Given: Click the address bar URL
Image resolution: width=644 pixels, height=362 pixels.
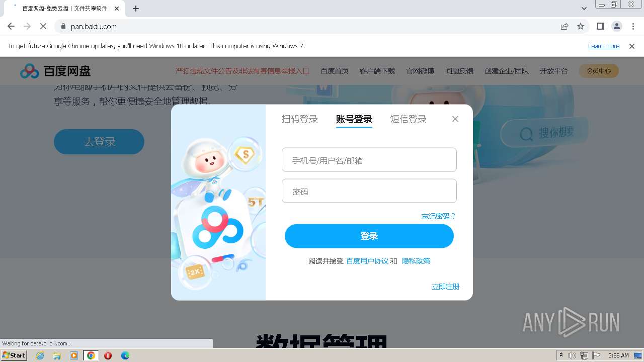Looking at the screenshot, I should [x=94, y=27].
